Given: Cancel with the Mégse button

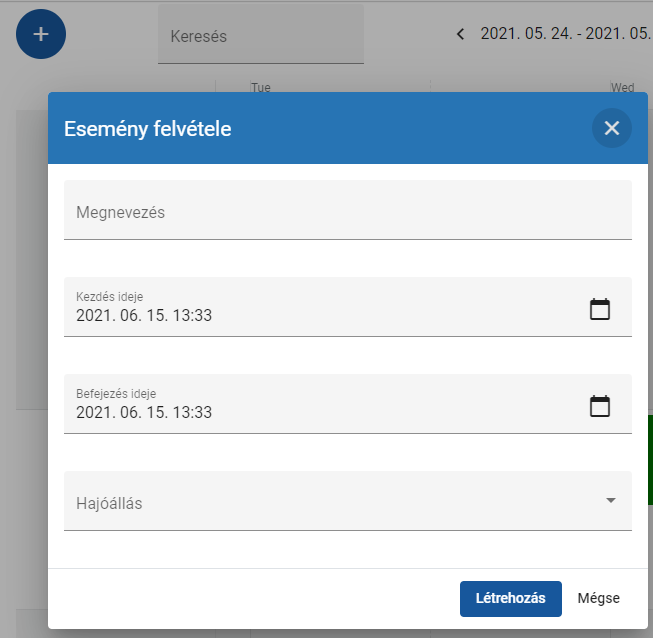Looking at the screenshot, I should [598, 598].
